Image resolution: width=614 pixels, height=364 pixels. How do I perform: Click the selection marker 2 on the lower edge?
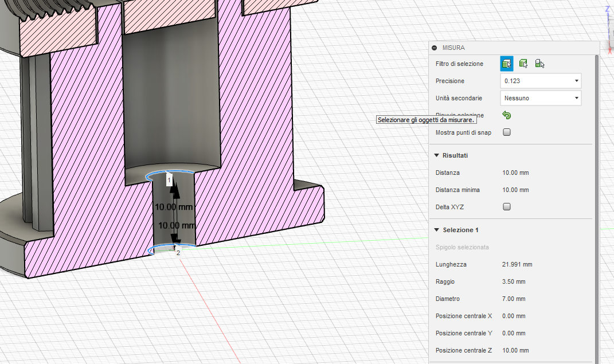coord(178,253)
